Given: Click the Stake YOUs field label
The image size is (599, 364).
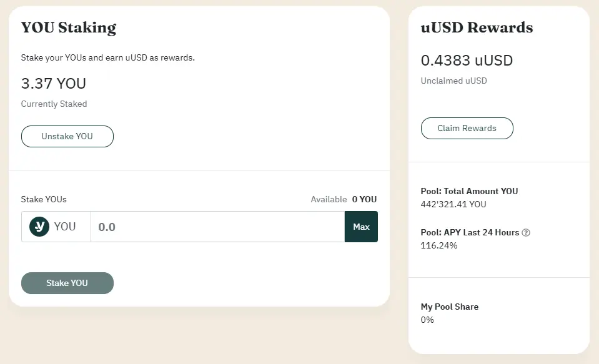Looking at the screenshot, I should point(44,199).
